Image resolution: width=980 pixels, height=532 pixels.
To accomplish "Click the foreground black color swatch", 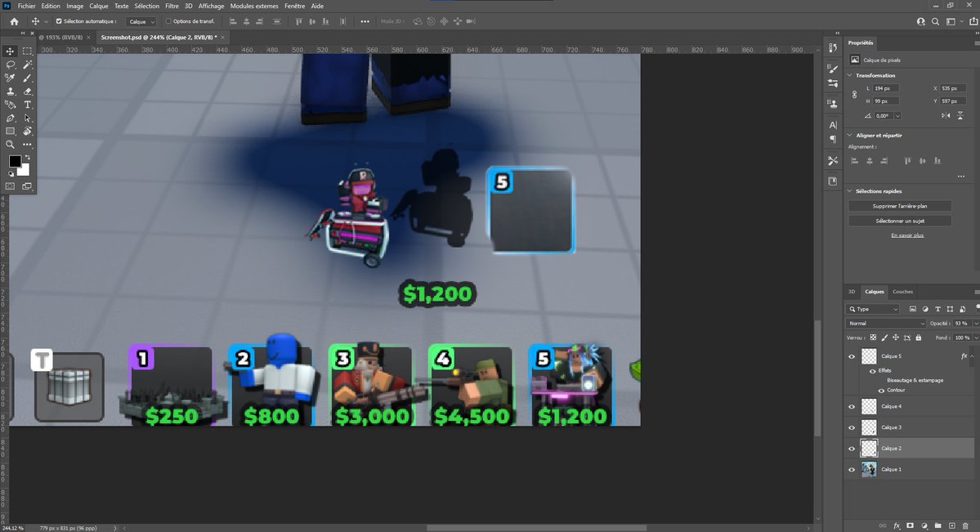I will pos(15,161).
